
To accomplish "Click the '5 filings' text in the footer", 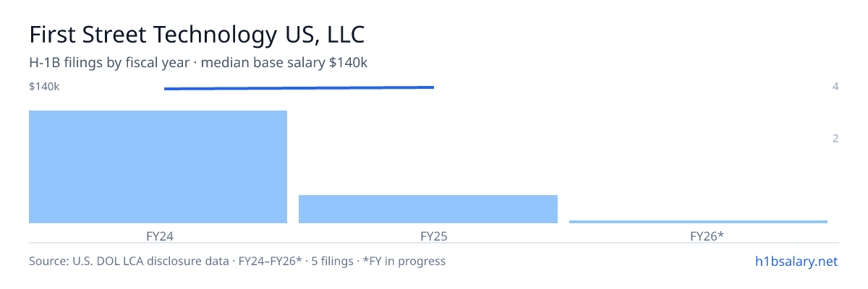I will pos(332,261).
